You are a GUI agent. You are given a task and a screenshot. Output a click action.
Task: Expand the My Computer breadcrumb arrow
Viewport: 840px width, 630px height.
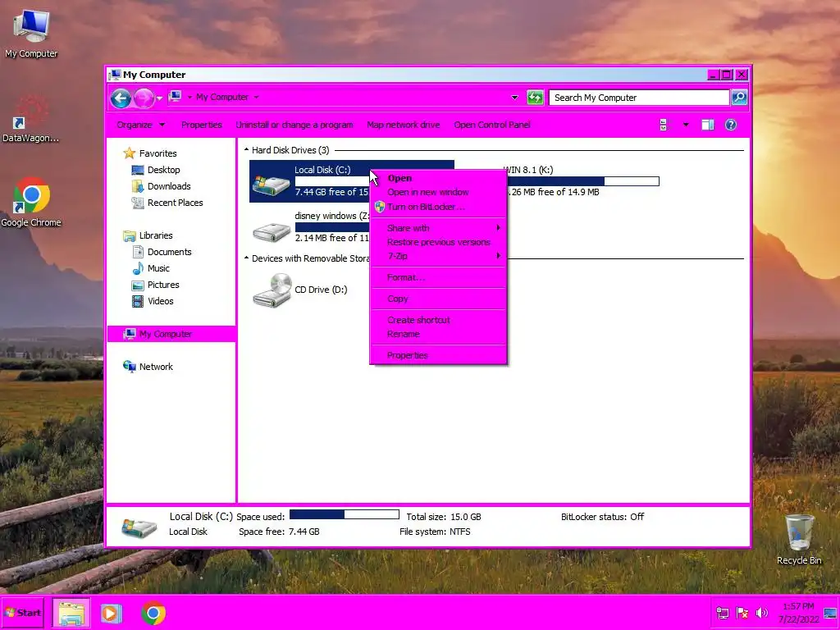256,98
